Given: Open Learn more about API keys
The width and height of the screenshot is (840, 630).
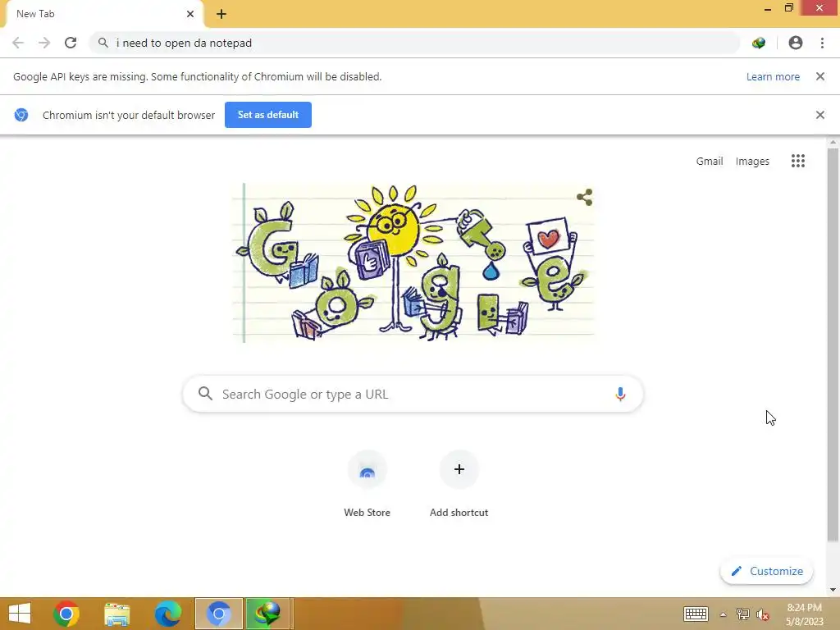Looking at the screenshot, I should point(773,76).
